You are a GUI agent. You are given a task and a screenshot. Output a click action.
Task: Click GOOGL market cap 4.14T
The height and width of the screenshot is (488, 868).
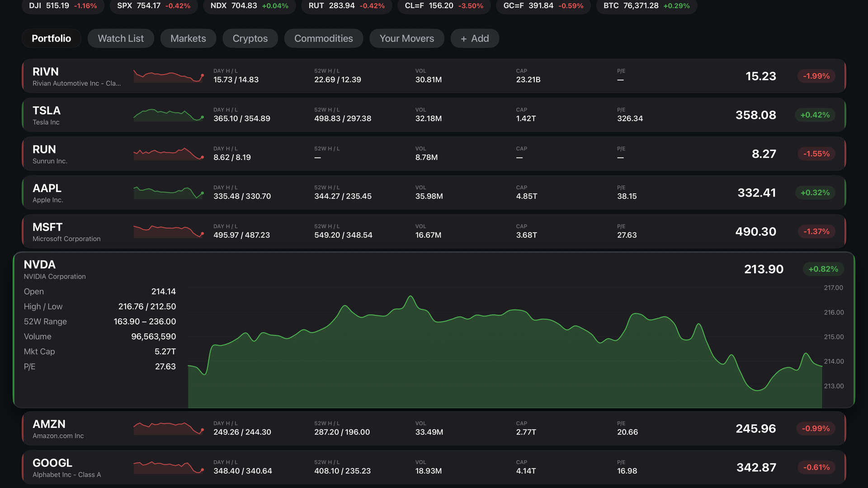point(526,471)
